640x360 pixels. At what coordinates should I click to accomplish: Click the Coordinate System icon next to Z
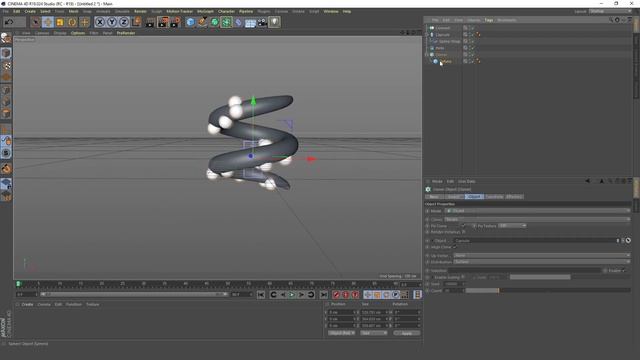coord(136,22)
